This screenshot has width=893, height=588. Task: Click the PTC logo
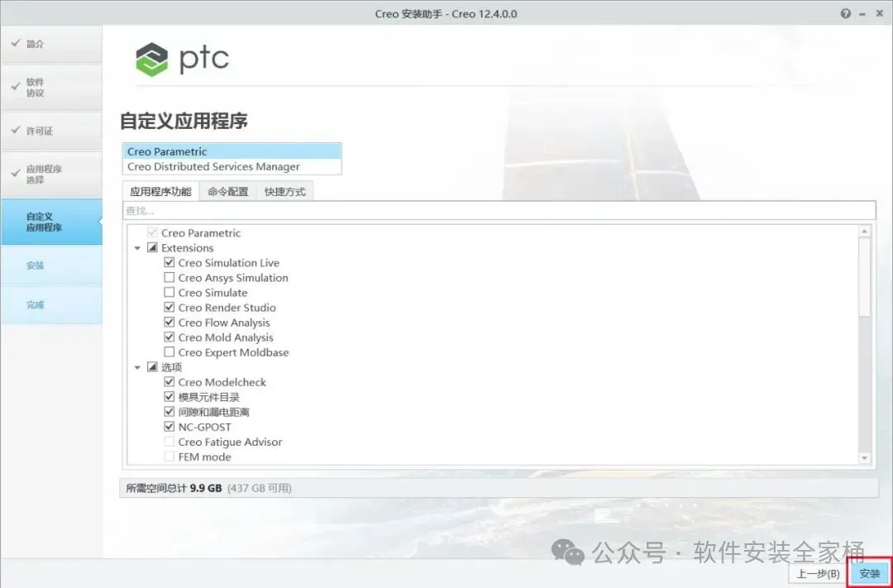tap(182, 60)
